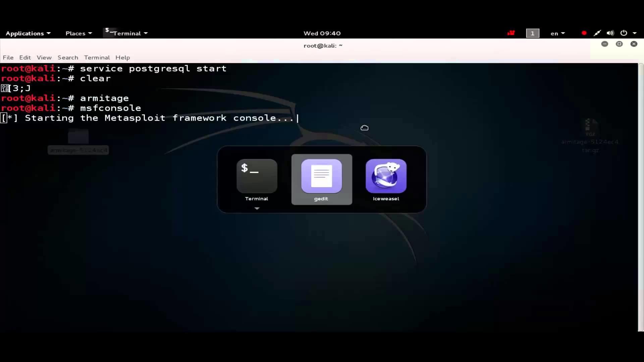This screenshot has height=362, width=644.
Task: Expand Terminal windows via the switcher arrow
Action: (x=257, y=208)
